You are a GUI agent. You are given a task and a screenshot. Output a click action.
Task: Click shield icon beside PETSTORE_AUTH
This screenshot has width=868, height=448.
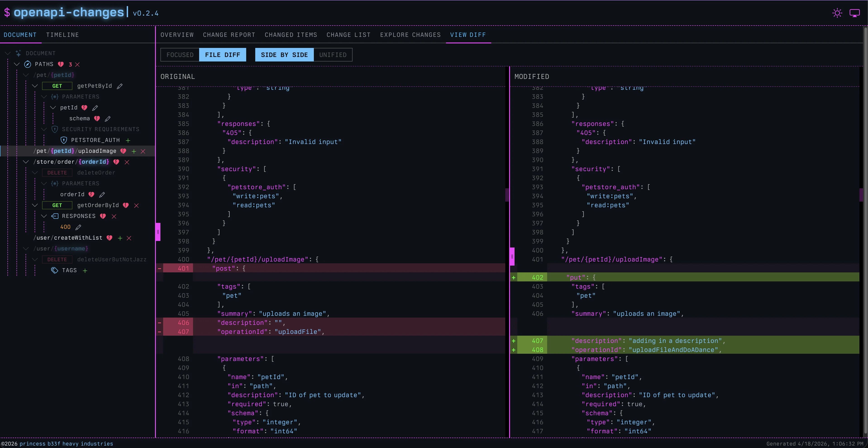point(63,140)
